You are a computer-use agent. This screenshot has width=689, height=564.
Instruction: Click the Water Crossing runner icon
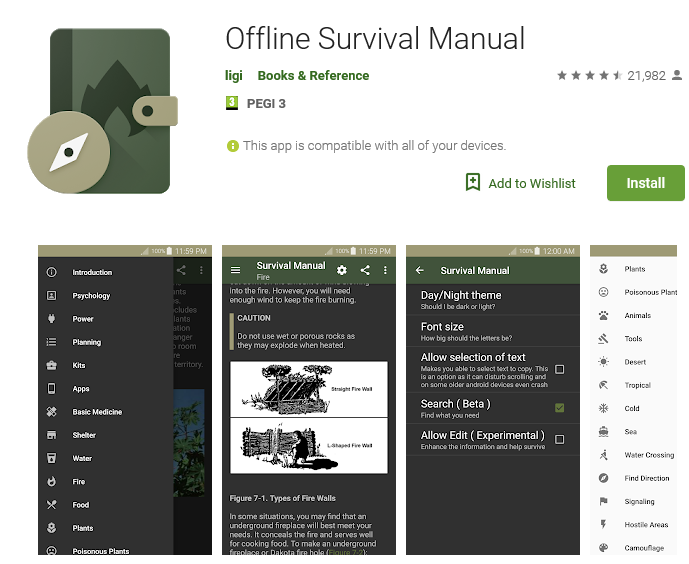click(603, 455)
